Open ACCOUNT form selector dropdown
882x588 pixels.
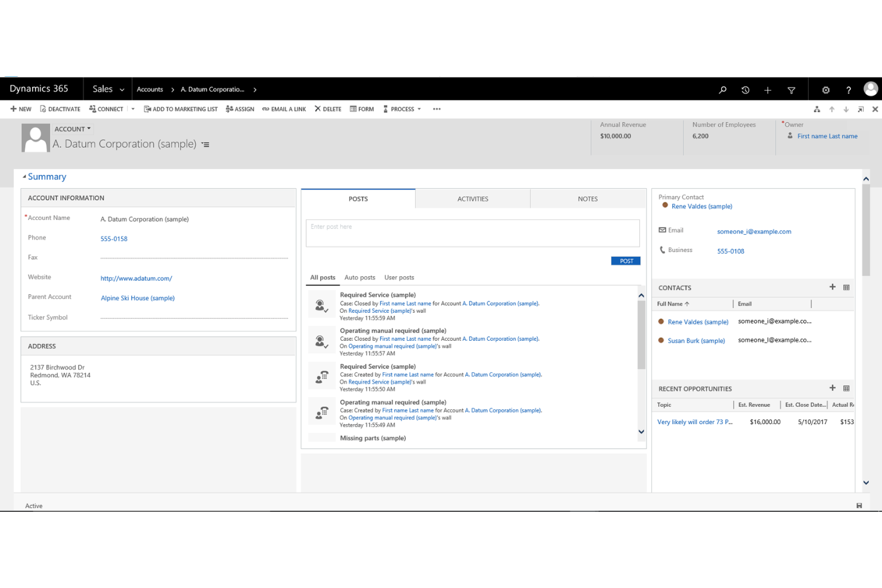point(73,129)
